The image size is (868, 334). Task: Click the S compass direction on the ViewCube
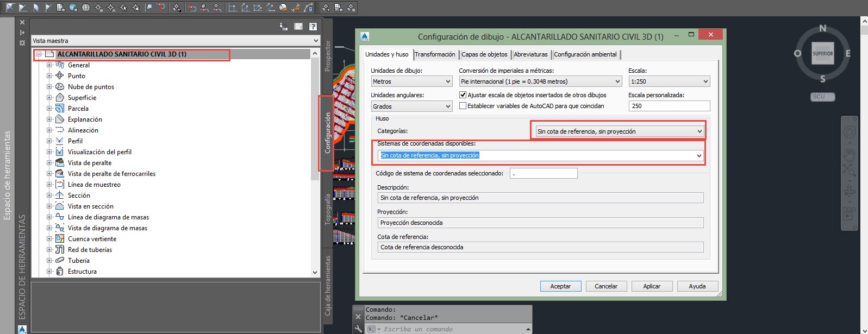[822, 79]
